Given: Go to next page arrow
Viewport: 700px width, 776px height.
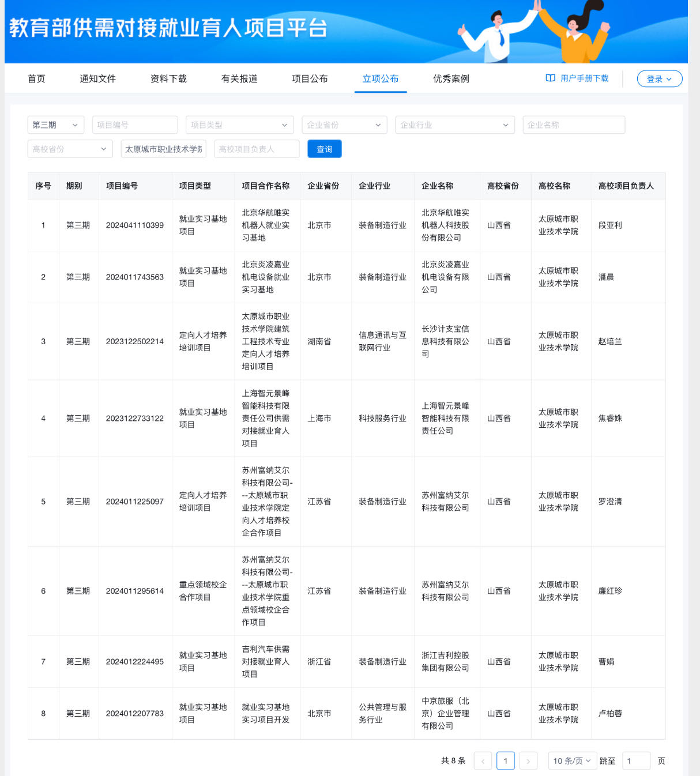Looking at the screenshot, I should click(528, 761).
